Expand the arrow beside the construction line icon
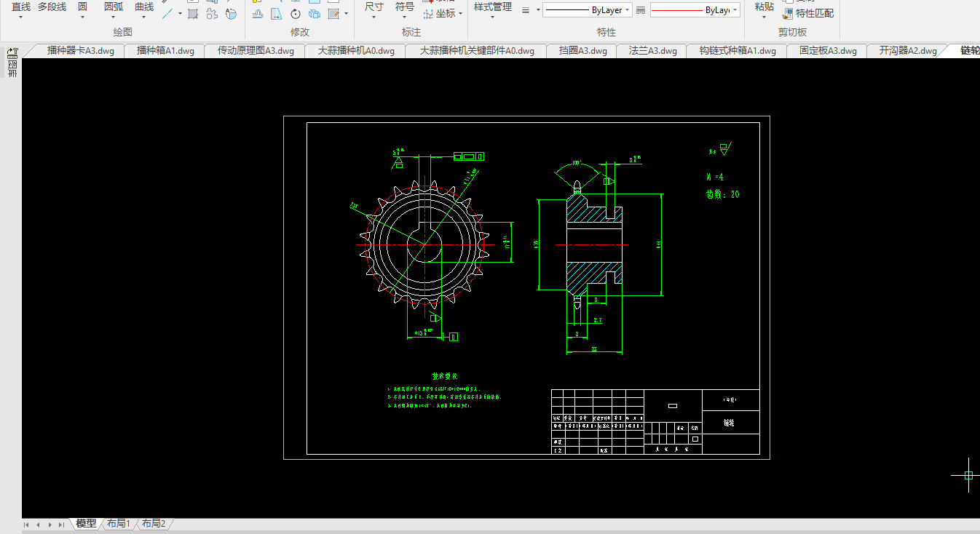 point(180,13)
